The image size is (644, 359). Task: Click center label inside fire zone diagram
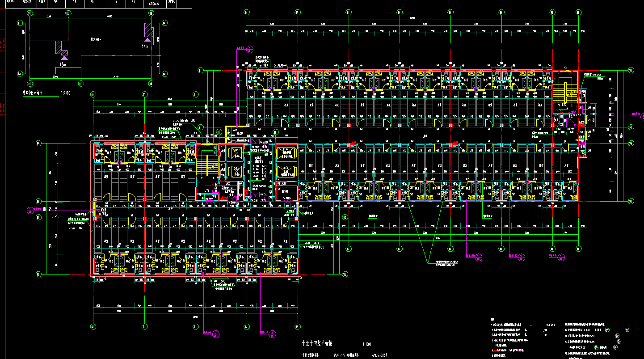pos(96,39)
